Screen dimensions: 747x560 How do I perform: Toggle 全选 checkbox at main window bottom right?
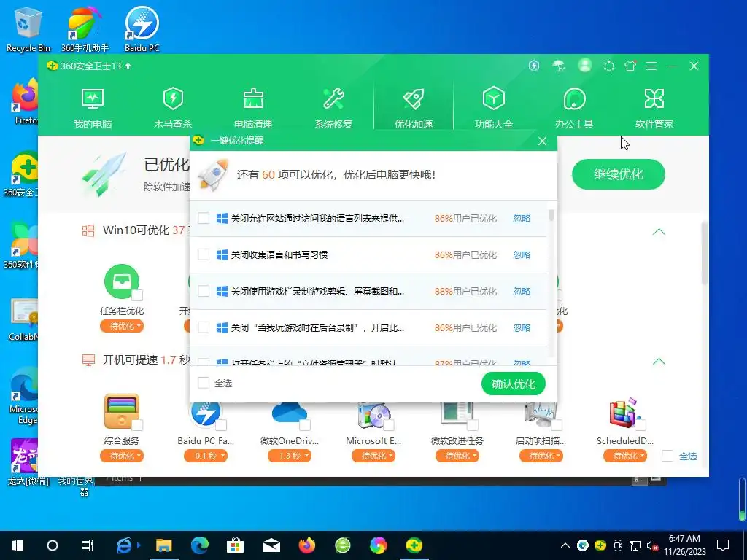[667, 456]
